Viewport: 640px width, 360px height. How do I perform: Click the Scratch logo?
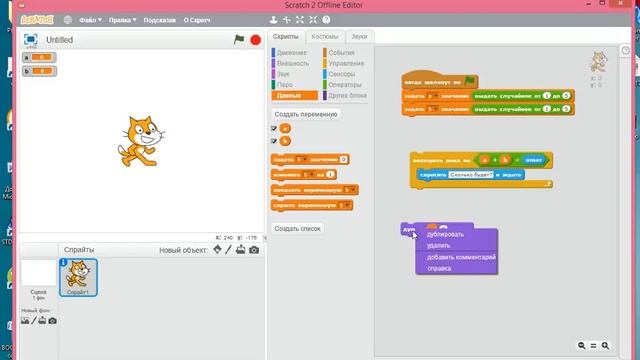pyautogui.click(x=37, y=20)
